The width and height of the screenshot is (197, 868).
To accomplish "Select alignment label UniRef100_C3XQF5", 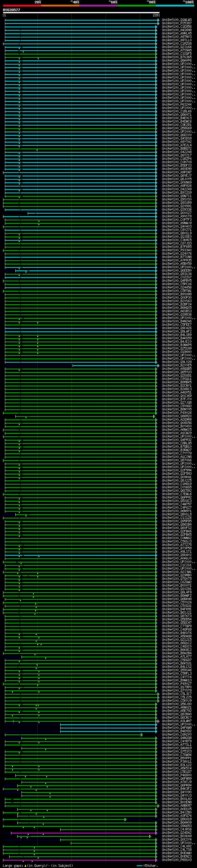I will point(176,54).
